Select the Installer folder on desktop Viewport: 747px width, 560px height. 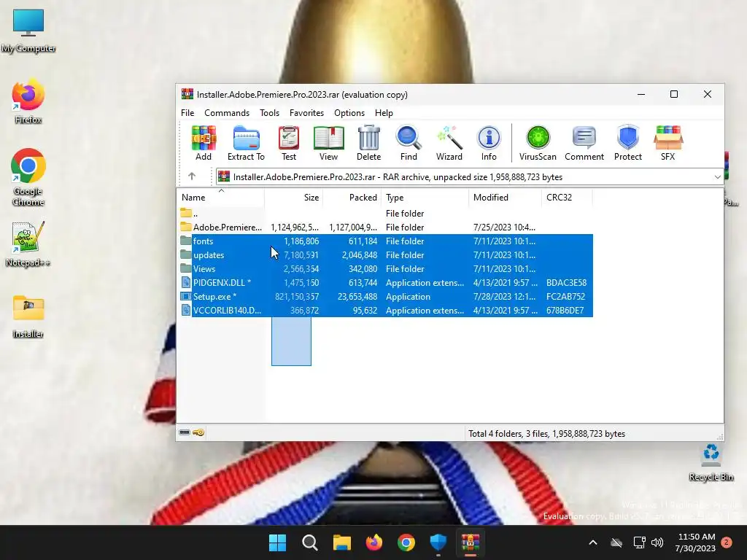[x=28, y=316]
